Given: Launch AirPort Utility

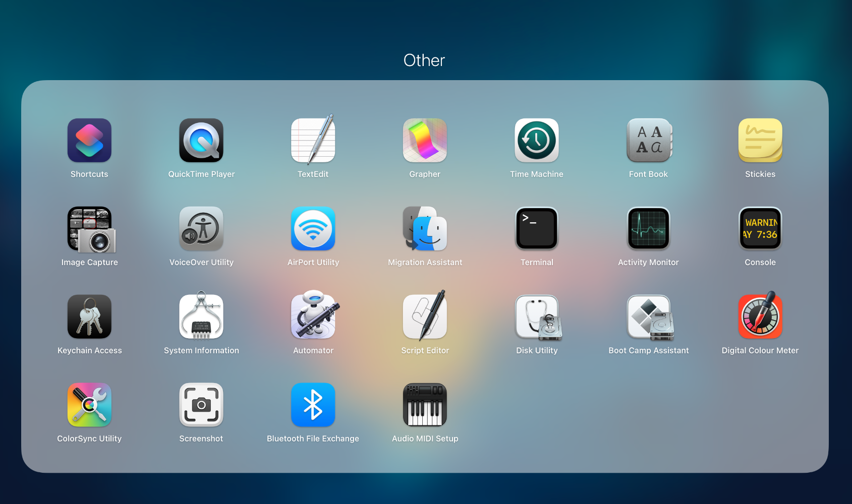Looking at the screenshot, I should coord(313,229).
